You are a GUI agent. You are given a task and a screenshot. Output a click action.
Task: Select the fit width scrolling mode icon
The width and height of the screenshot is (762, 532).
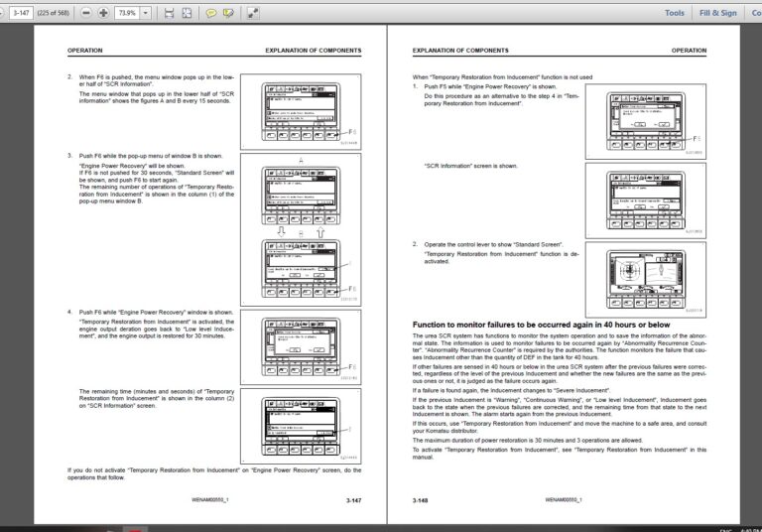click(x=169, y=13)
